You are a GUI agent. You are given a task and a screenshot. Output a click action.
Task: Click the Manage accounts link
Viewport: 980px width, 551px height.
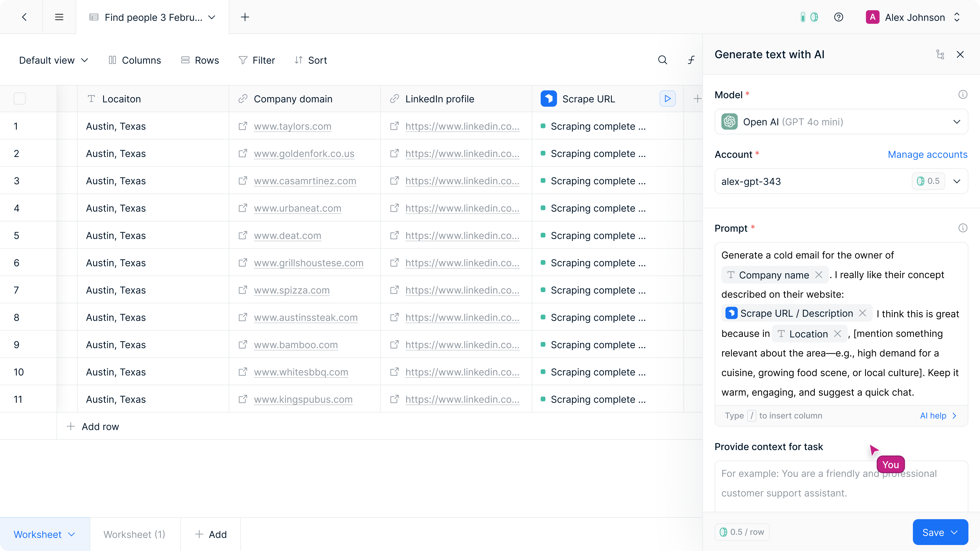coord(927,154)
